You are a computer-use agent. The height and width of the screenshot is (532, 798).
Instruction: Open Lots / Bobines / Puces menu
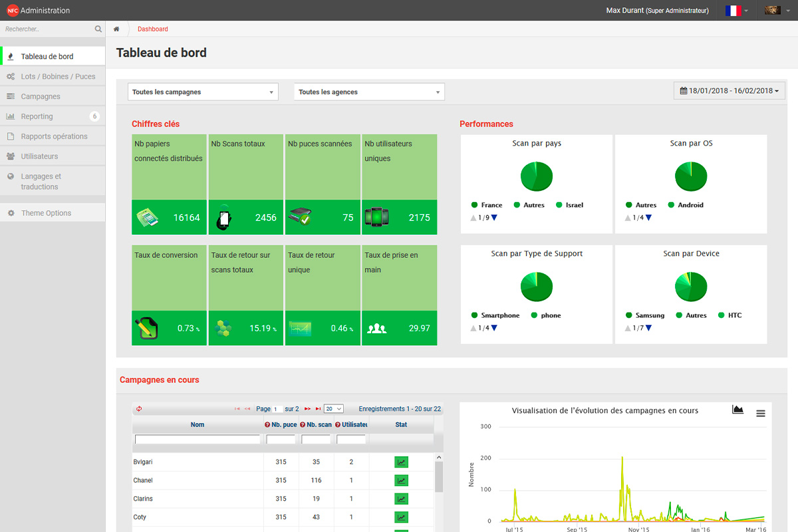(53, 76)
